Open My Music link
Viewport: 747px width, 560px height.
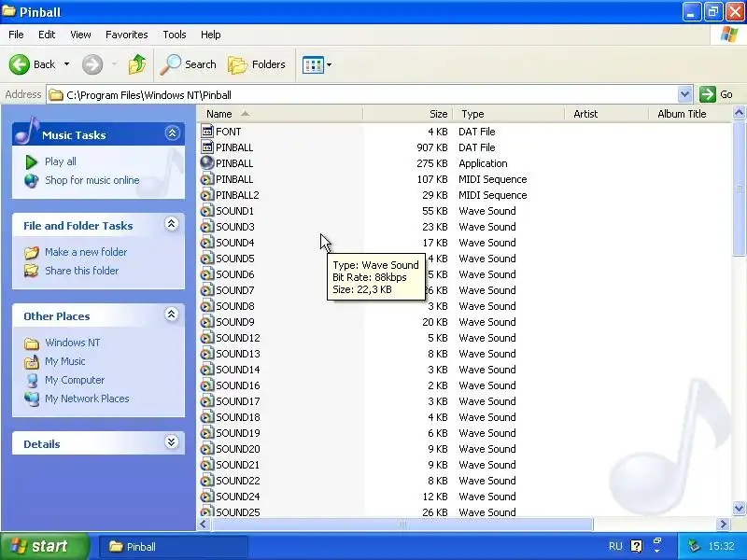tap(64, 361)
